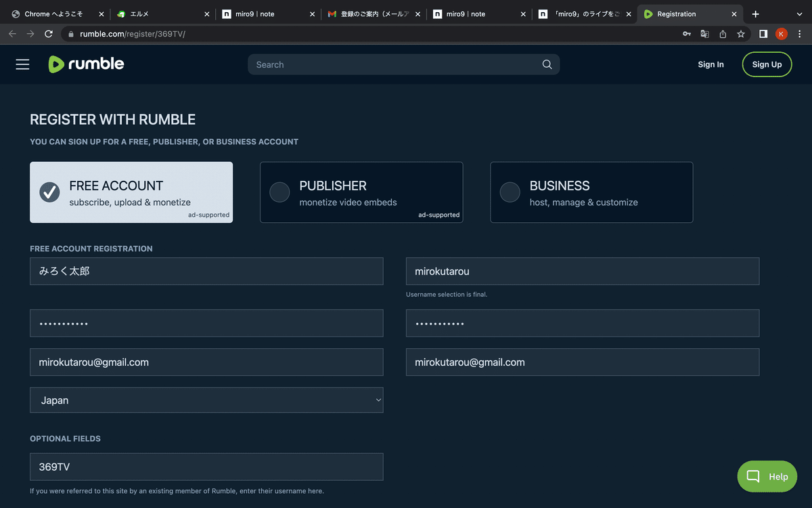Click the search magnifier icon

[x=547, y=64]
